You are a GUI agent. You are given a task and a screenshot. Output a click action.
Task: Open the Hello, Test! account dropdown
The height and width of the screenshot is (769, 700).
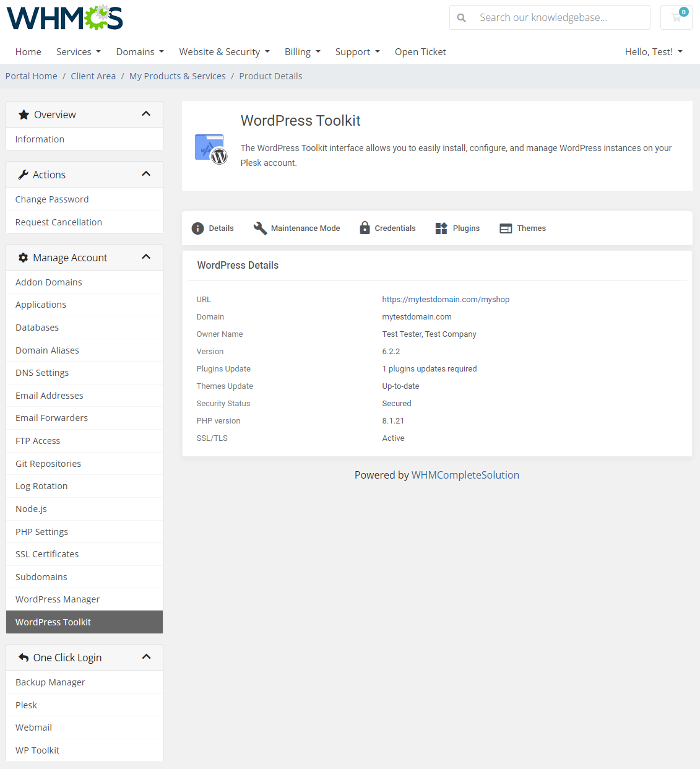(x=654, y=52)
